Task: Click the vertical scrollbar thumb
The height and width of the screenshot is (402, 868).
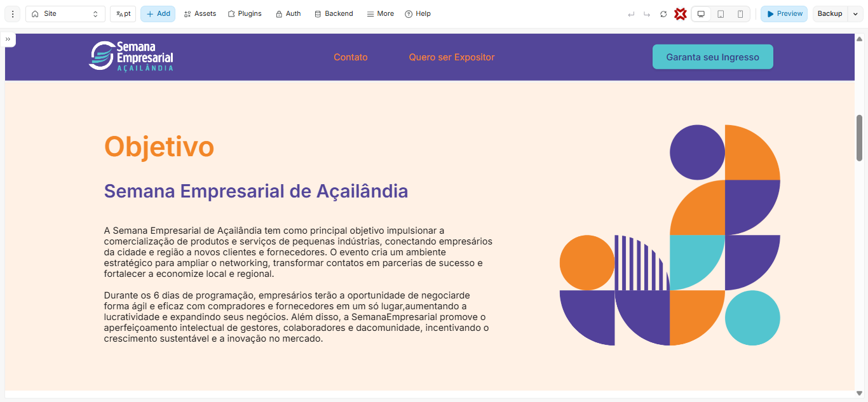Action: 860,138
